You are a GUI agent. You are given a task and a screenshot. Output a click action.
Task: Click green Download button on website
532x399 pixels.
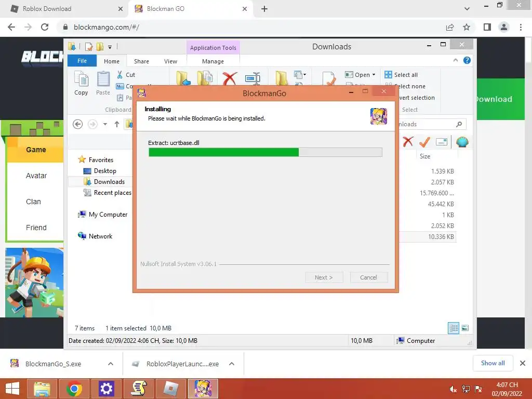pos(500,99)
